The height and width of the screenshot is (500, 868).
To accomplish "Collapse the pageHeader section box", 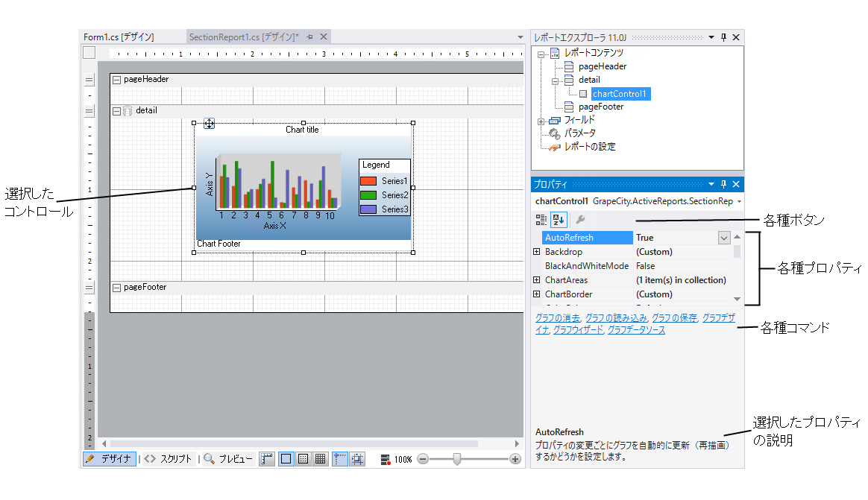I will [116, 79].
